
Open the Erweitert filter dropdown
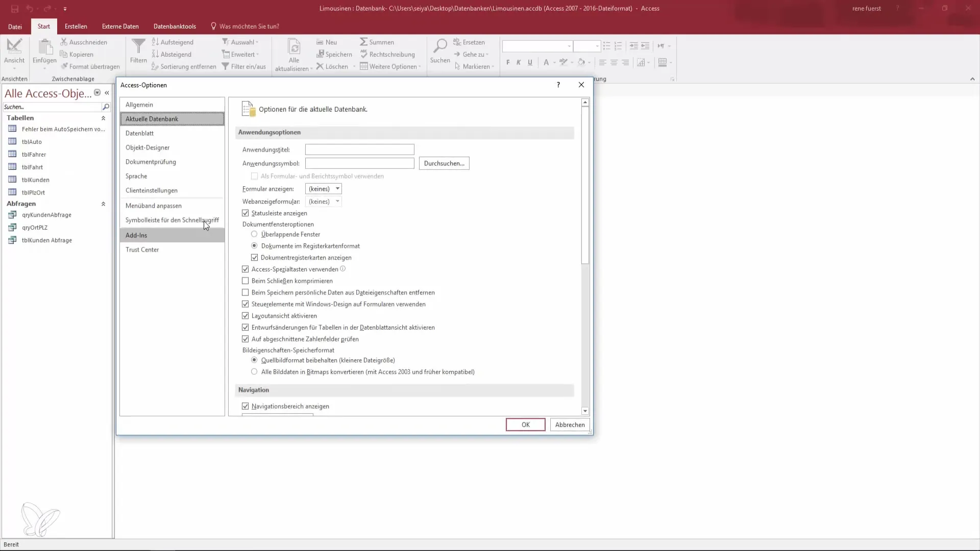click(241, 54)
